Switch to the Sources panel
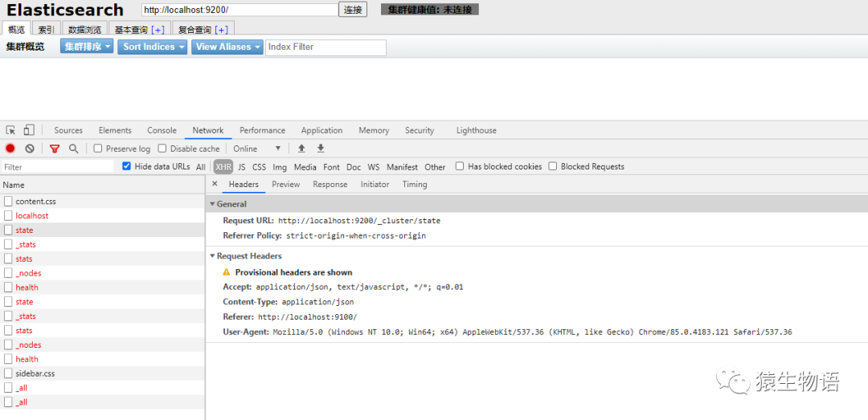Screen dimensions: 868x420 68,131
